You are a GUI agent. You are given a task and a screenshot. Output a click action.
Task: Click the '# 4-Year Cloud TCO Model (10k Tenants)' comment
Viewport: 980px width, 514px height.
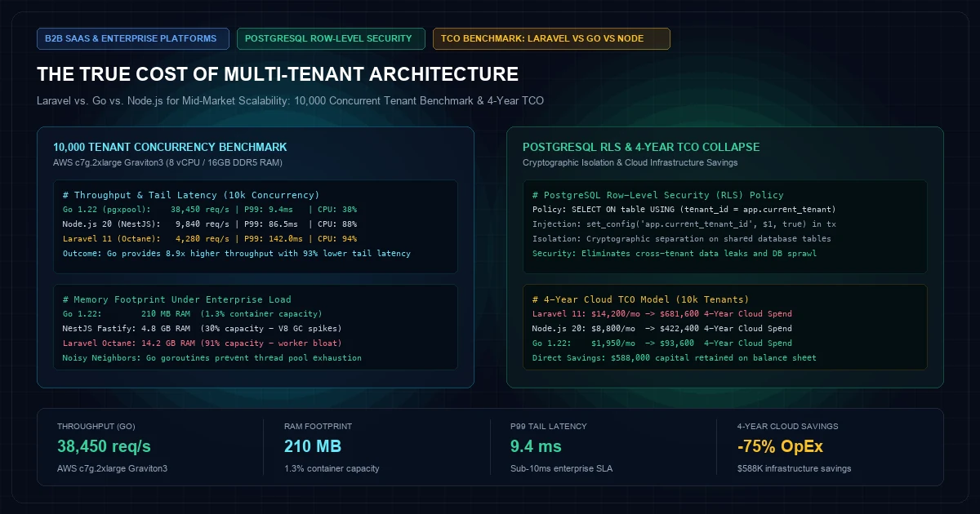[640, 299]
